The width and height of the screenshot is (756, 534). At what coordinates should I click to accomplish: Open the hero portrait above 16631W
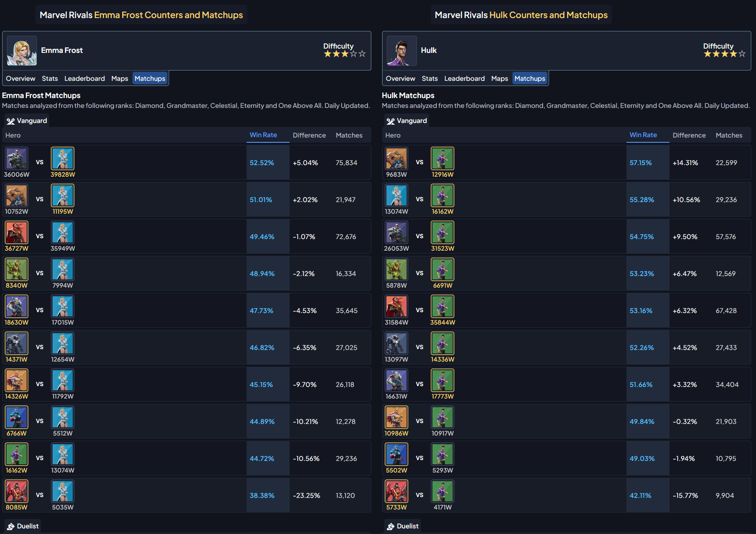[397, 380]
